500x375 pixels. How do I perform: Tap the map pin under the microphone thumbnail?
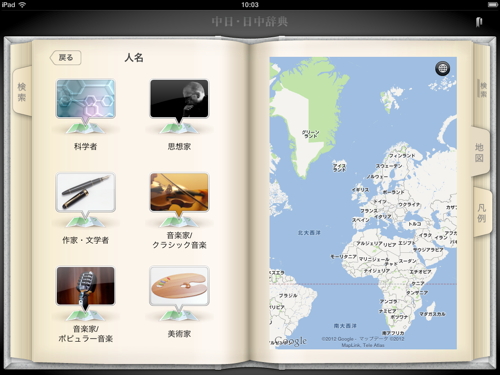86,315
